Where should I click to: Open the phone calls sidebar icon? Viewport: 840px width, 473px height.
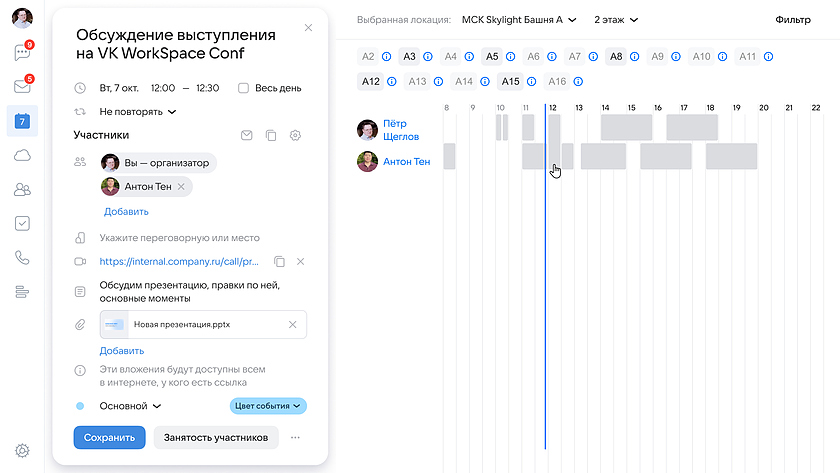[x=22, y=258]
